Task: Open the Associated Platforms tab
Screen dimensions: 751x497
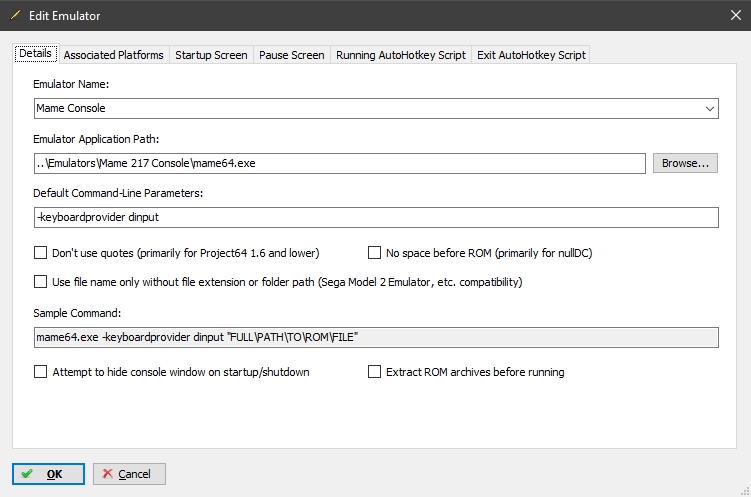Action: (x=114, y=55)
